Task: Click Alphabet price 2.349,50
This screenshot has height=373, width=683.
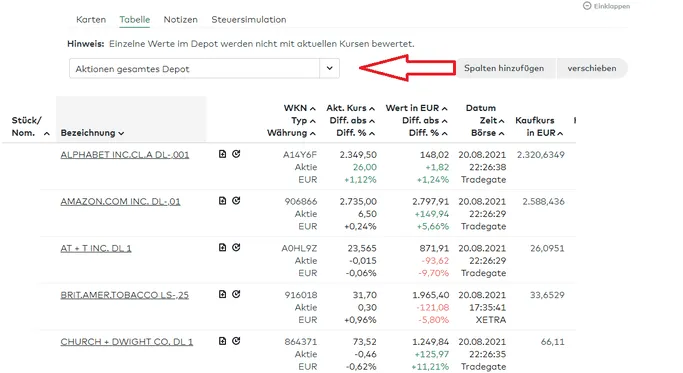Action: tap(358, 155)
